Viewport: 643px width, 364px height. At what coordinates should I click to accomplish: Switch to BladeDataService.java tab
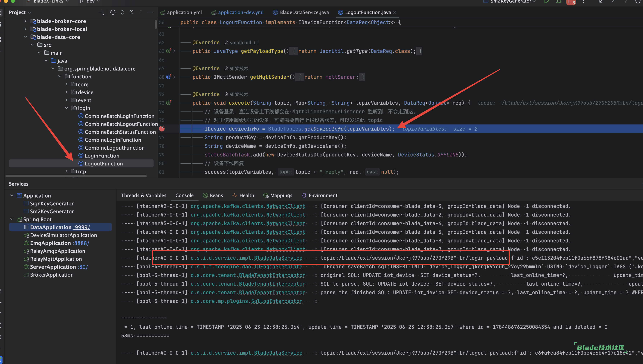click(301, 12)
